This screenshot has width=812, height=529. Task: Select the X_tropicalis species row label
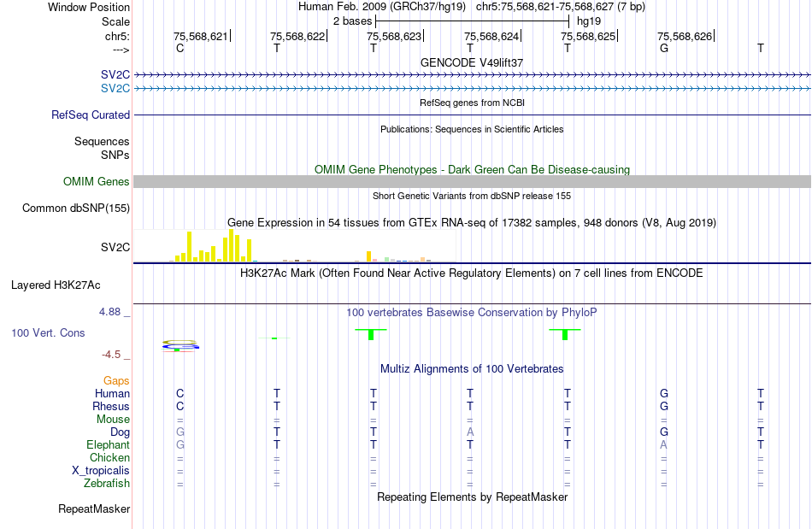tap(101, 471)
